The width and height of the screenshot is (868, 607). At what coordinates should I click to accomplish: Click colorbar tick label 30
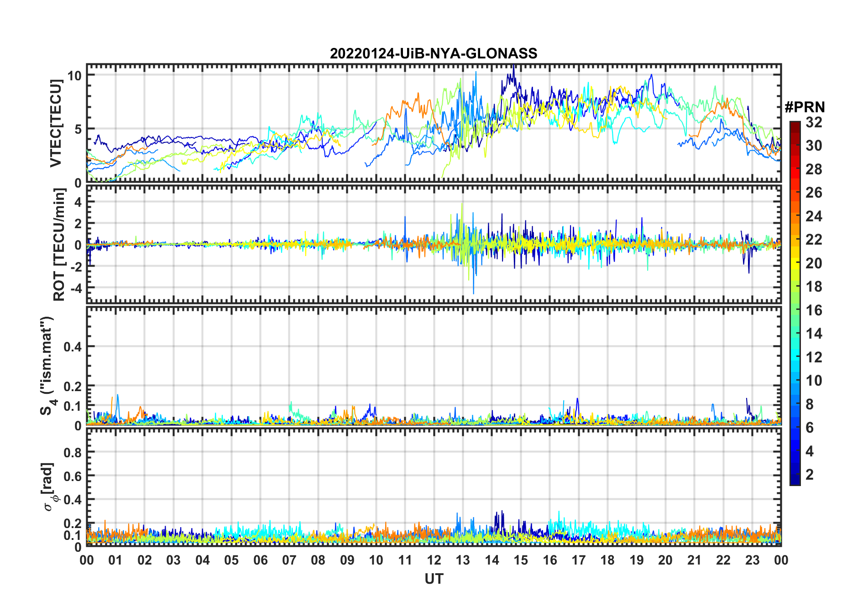click(814, 146)
